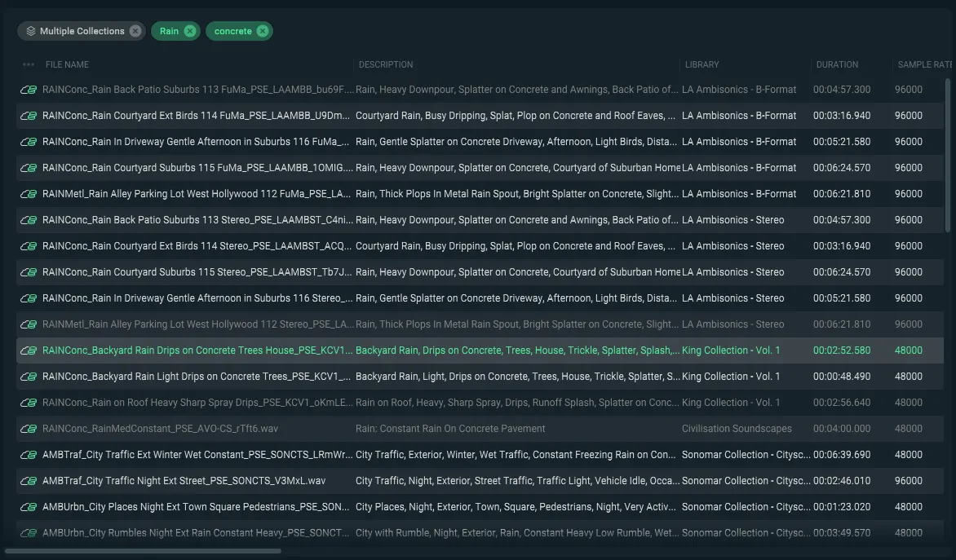Click description starting 'City with Rumble, Night'
Viewport: 956px width, 560px height.
pos(517,533)
